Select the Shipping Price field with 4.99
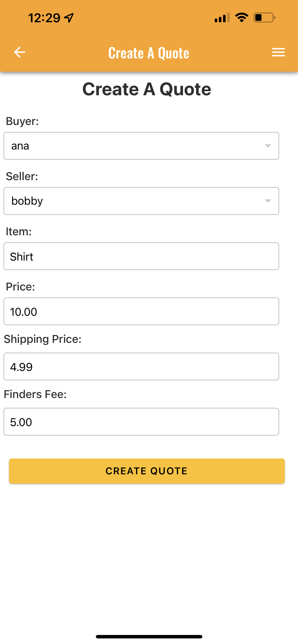Viewport: 298px width, 644px height. [x=141, y=367]
